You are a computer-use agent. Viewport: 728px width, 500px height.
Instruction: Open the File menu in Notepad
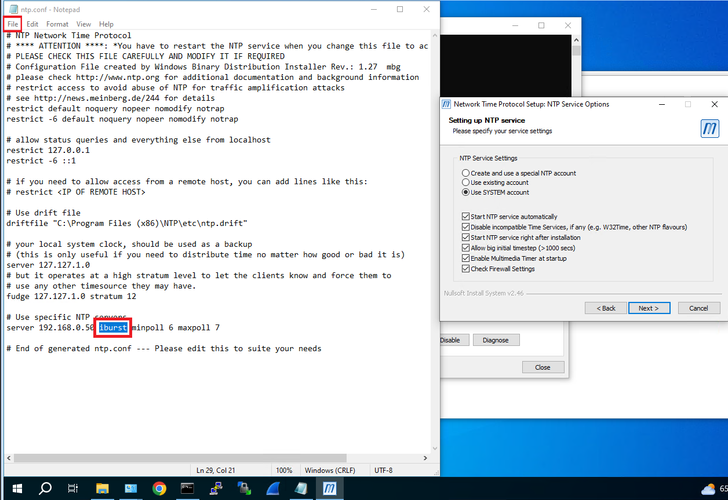(x=12, y=23)
